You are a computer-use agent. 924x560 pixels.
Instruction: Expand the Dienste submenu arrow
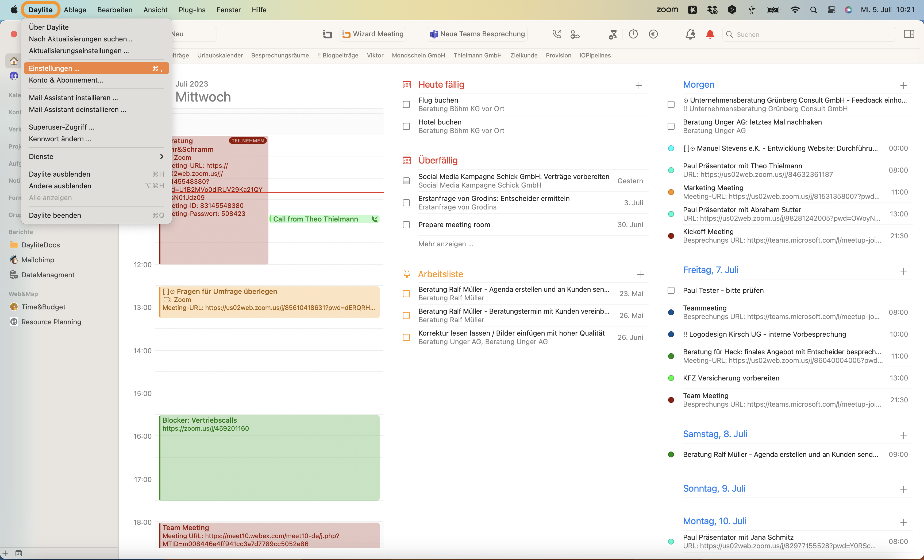162,156
